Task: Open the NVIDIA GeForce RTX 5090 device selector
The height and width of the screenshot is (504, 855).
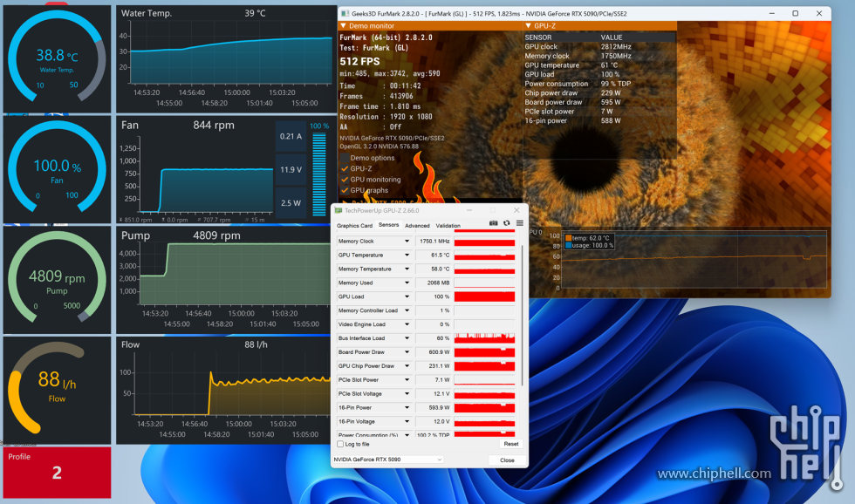Action: click(x=387, y=460)
